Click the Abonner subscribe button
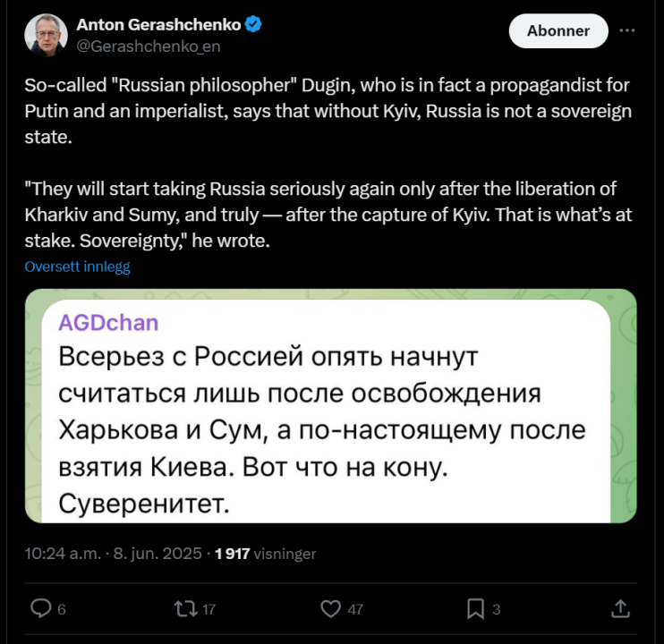 click(x=558, y=30)
